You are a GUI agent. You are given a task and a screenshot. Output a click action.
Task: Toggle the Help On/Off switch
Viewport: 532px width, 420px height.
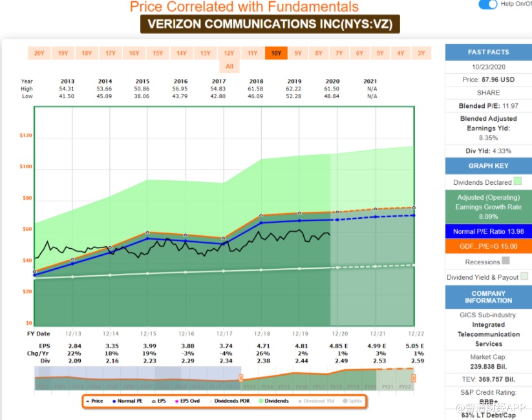[x=487, y=5]
